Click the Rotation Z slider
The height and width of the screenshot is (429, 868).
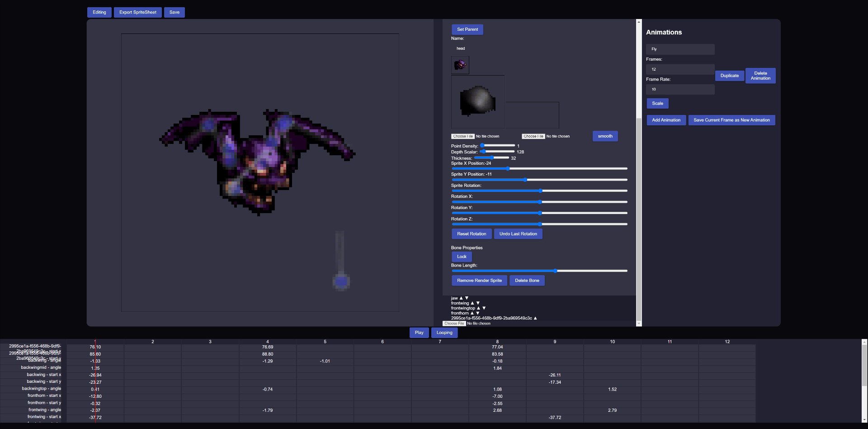point(539,224)
